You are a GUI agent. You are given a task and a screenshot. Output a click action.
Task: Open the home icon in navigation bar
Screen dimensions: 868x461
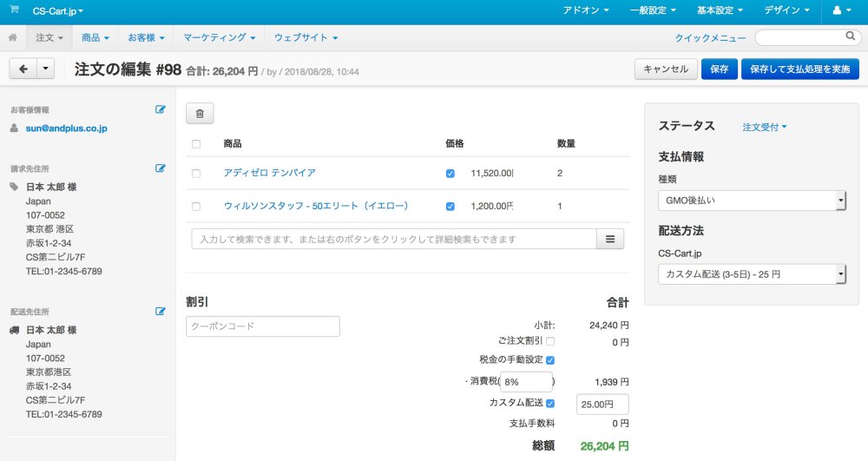click(13, 37)
